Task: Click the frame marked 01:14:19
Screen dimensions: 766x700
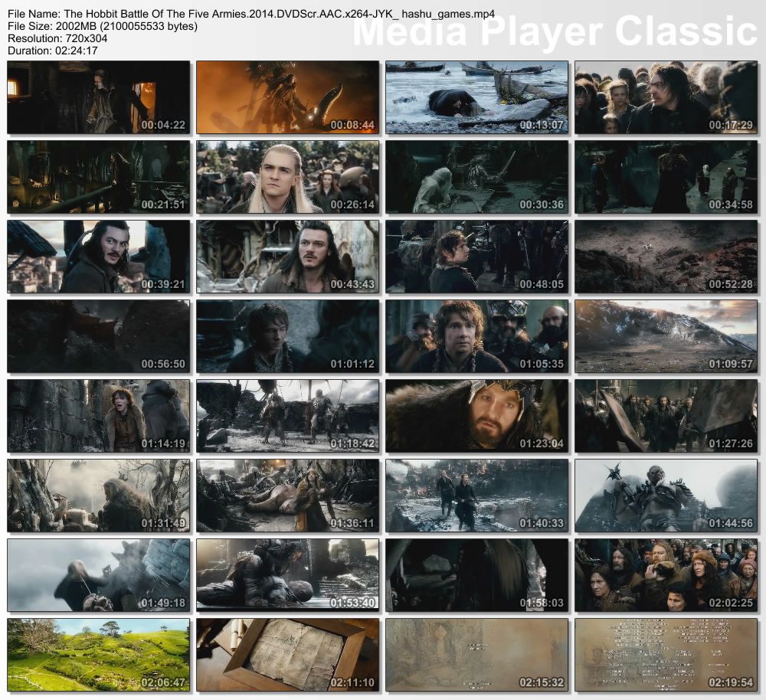Action: (x=99, y=416)
